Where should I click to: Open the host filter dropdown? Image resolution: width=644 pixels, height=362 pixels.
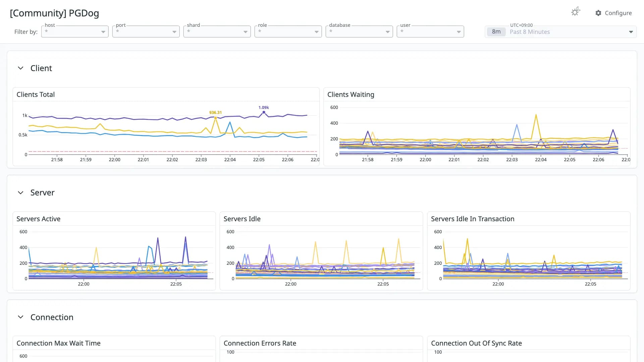(x=75, y=32)
